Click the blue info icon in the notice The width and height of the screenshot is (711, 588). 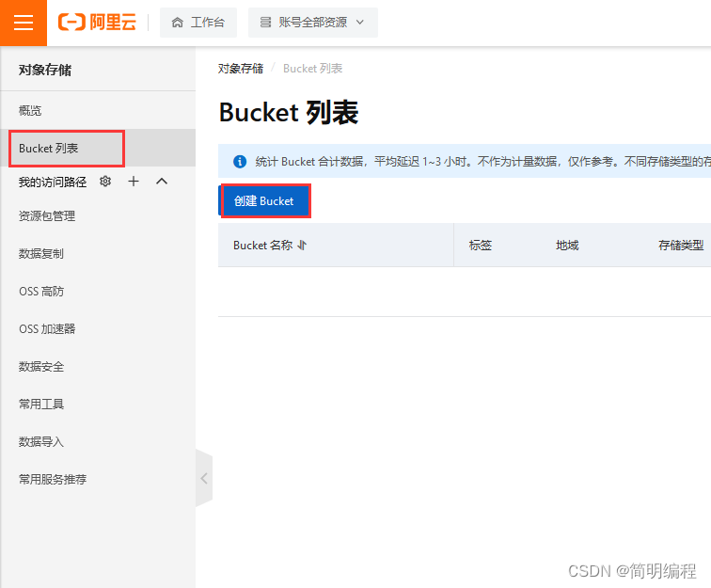coord(240,162)
